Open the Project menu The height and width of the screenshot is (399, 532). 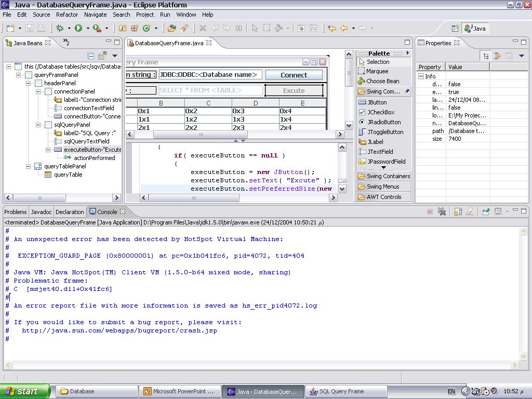[x=145, y=15]
